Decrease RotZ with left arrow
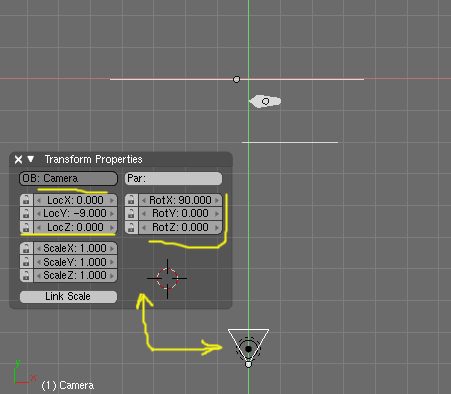 (144, 227)
